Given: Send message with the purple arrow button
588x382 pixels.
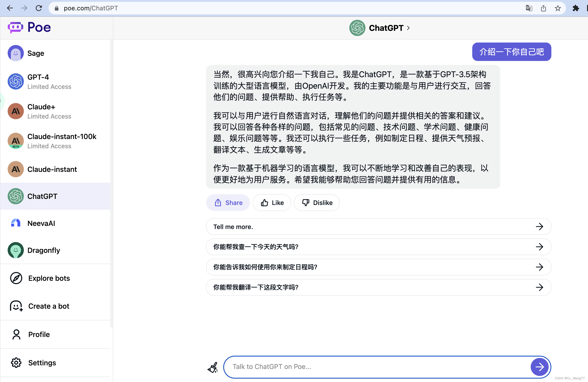Looking at the screenshot, I should coord(539,367).
